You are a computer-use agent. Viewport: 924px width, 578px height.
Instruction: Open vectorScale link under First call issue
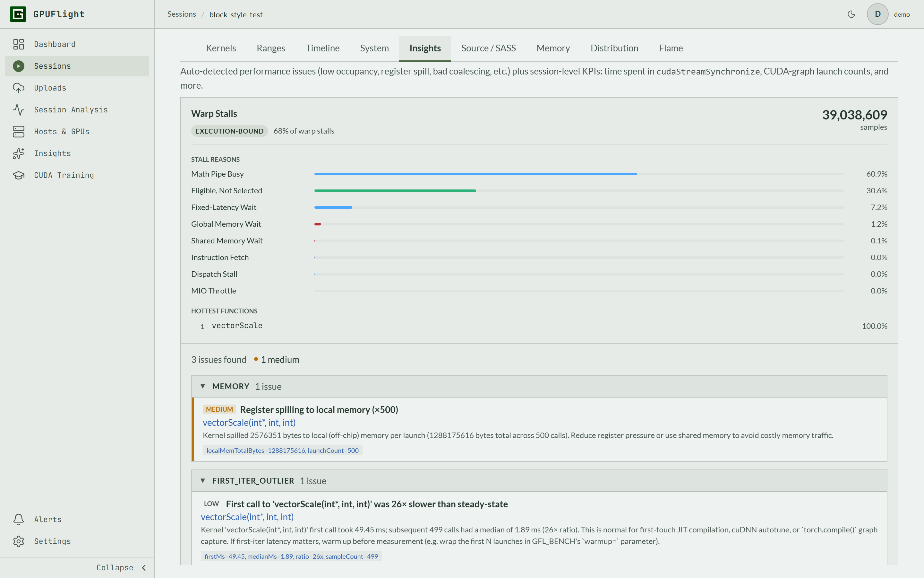pos(247,517)
